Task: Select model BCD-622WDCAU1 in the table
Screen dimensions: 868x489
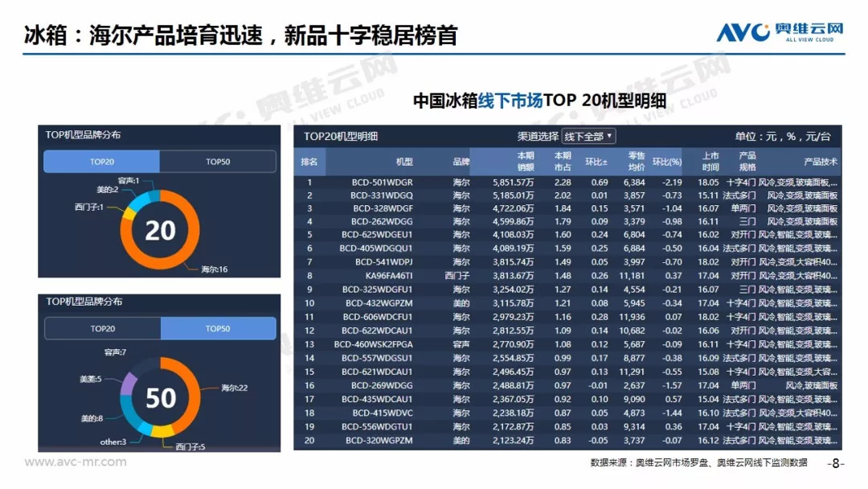Action: point(377,331)
